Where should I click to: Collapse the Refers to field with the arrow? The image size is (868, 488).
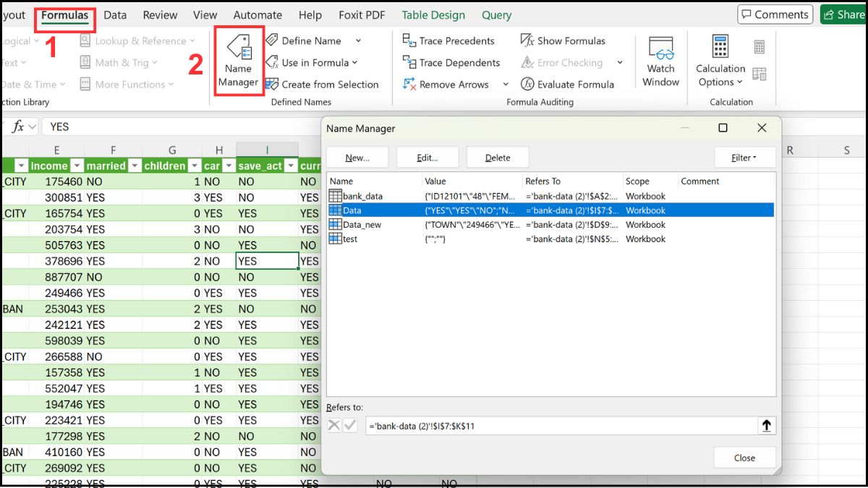[766, 425]
